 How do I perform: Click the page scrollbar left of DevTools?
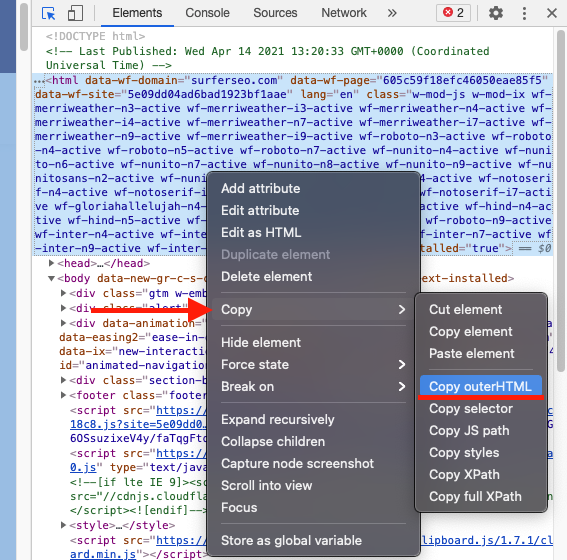[x=24, y=27]
